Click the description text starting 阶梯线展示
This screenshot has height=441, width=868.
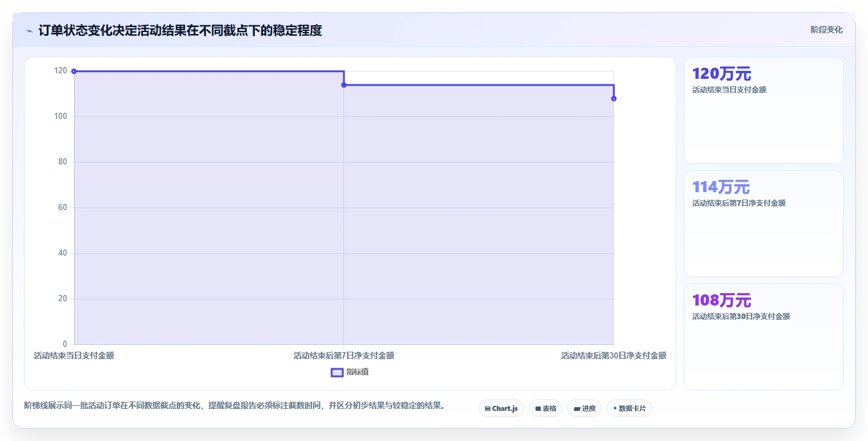[235, 406]
